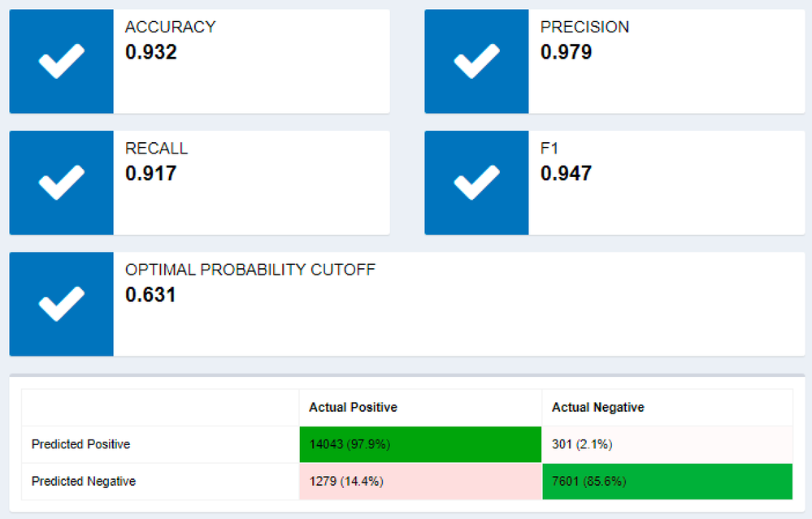The width and height of the screenshot is (812, 519).
Task: Click the Optimal Probability Cutoff checkmark icon
Action: pyautogui.click(x=62, y=304)
